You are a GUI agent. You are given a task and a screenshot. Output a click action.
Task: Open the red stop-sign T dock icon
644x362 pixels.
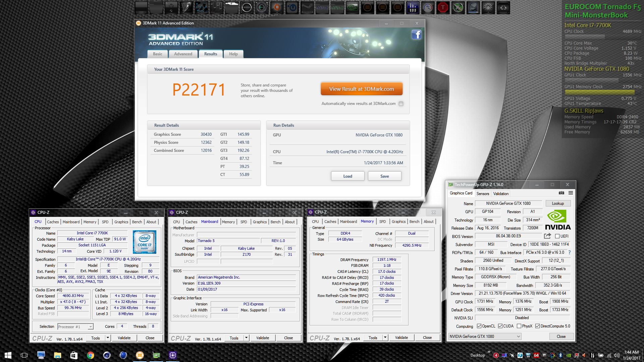tap(443, 8)
